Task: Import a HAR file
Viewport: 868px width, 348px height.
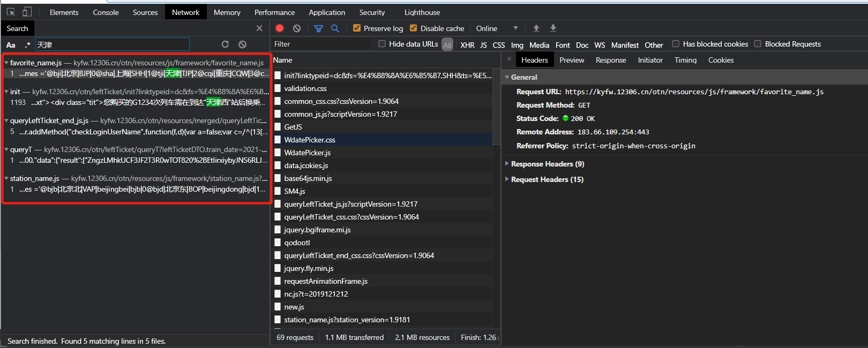Action: click(536, 28)
